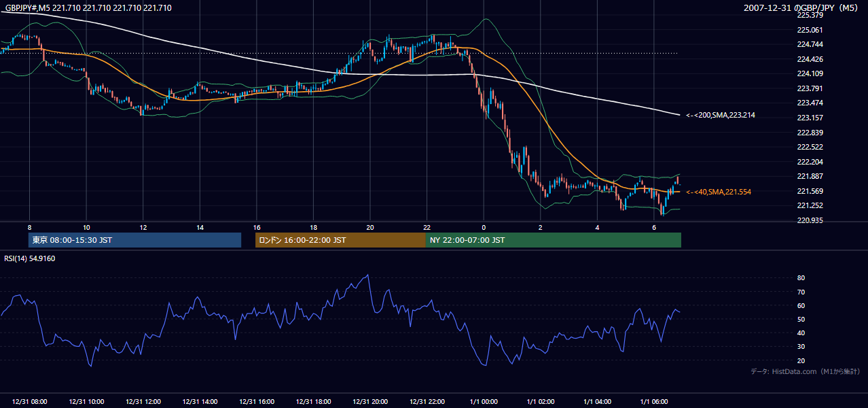Viewport: 868px width, 408px height.
Task: Select the NY 22:00-07:00 JST session bar
Action: (x=554, y=240)
